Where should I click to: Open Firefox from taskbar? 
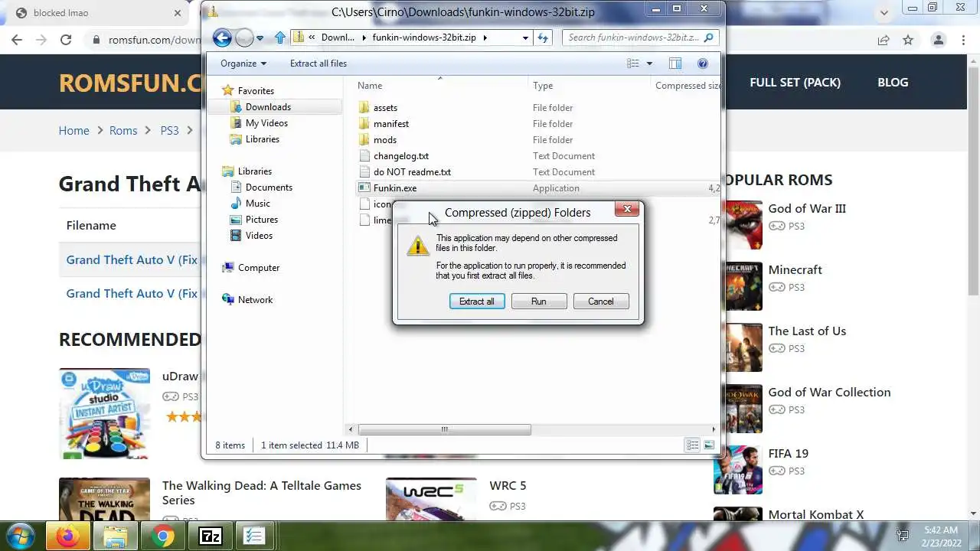pos(67,537)
